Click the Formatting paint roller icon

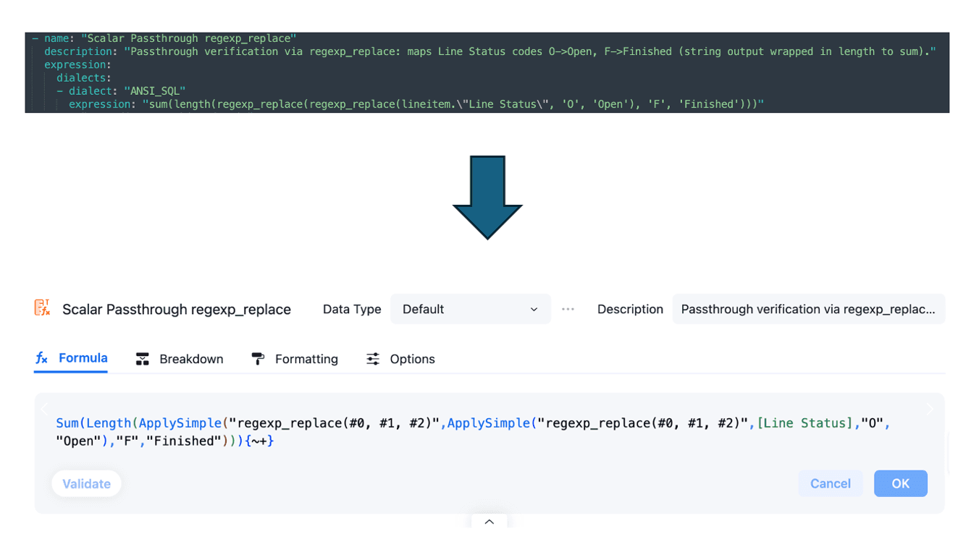[258, 359]
